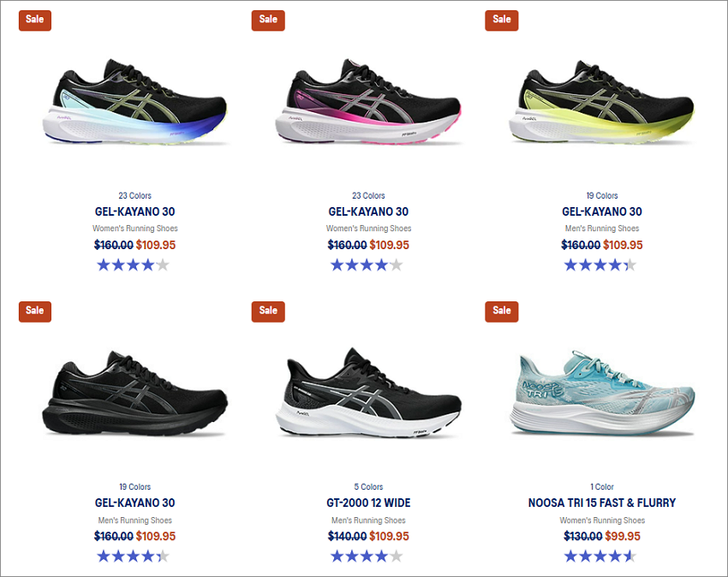Open the yellow-soled GEL-KAYANO 30 shoe image
This screenshot has width=728, height=577.
click(602, 101)
